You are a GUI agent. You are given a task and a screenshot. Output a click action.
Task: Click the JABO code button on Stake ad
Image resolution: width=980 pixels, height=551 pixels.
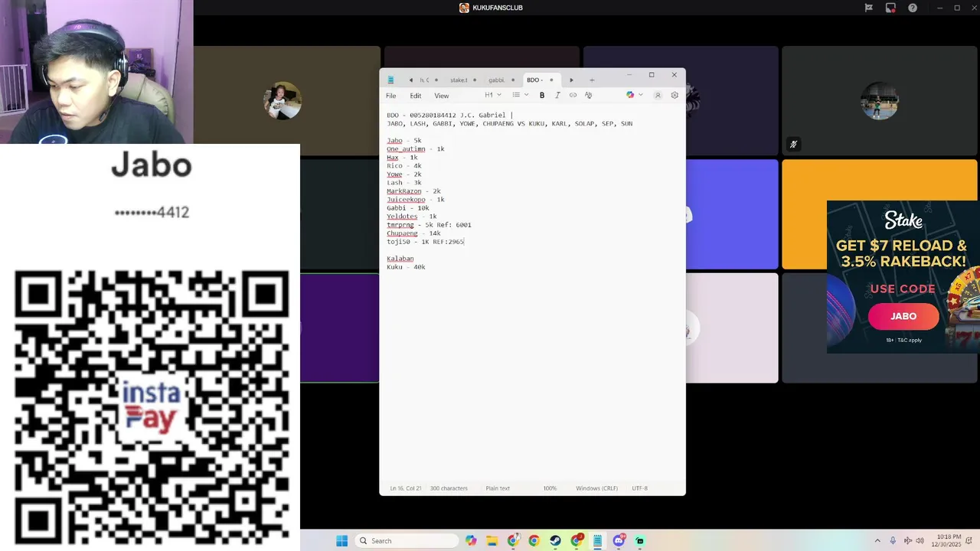[x=903, y=316]
